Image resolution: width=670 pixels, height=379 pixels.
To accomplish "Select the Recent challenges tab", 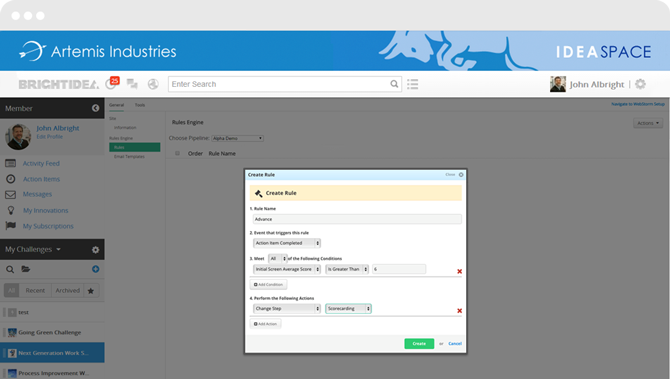I will (x=35, y=291).
